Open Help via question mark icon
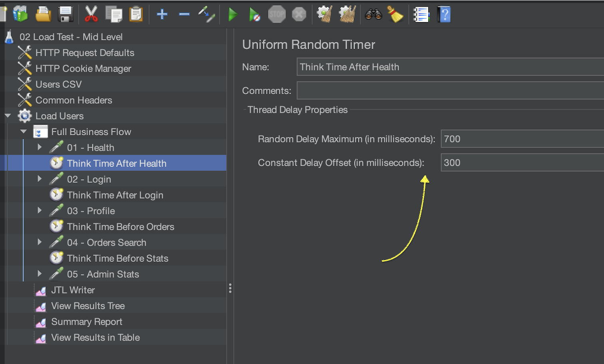This screenshot has height=364, width=604. (444, 15)
